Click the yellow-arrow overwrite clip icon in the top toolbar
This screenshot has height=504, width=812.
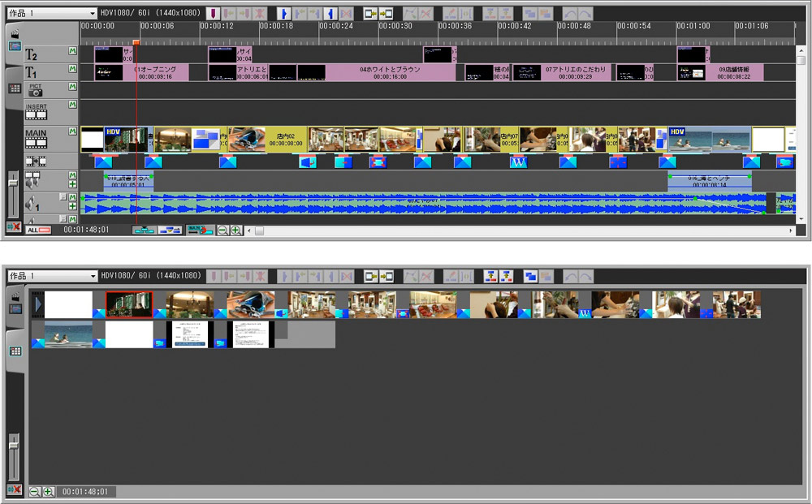click(386, 14)
